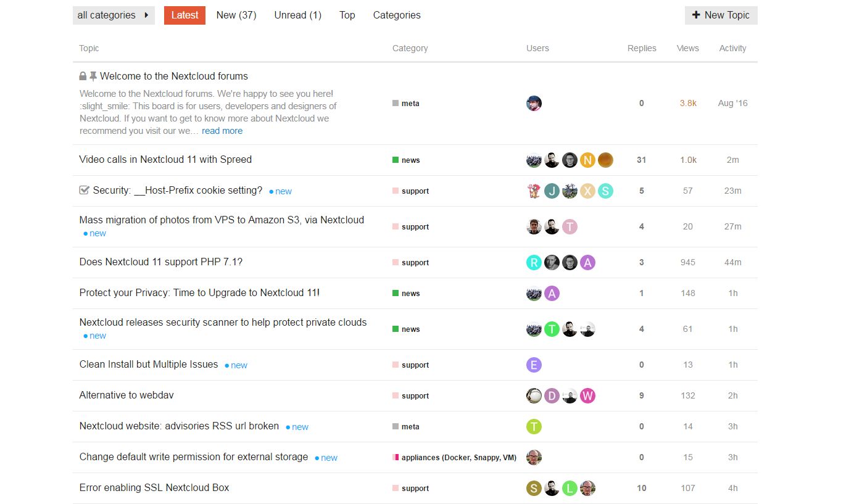The image size is (862, 504).
Task: Open Does Nextcloud 11 support PHP 7.1? topic
Action: tap(161, 262)
